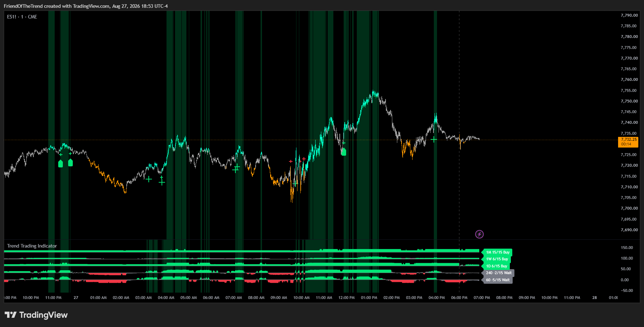644x327 pixels.
Task: Click the 01:00 PM time axis label
Action: tap(369, 298)
